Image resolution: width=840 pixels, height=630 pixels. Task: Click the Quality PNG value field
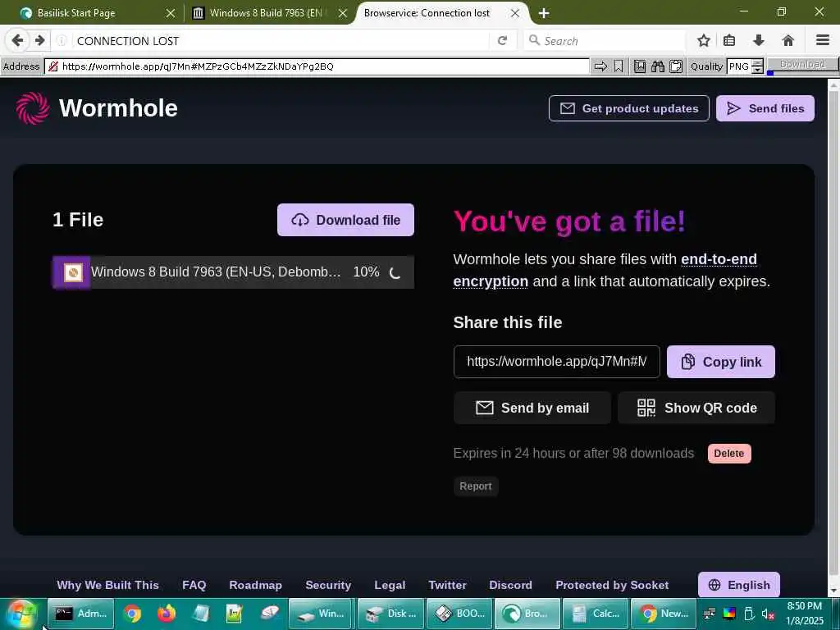pyautogui.click(x=739, y=66)
